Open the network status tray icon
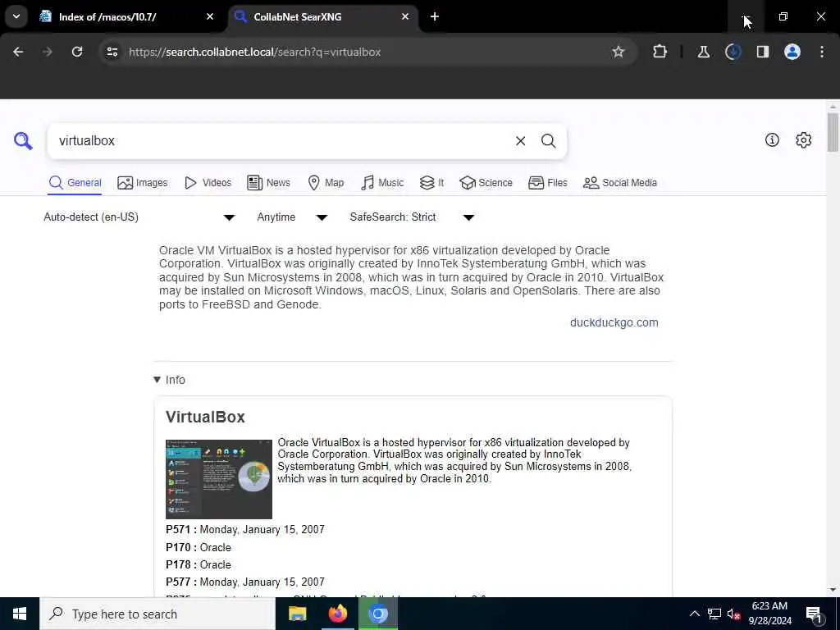840x630 pixels. 714,614
